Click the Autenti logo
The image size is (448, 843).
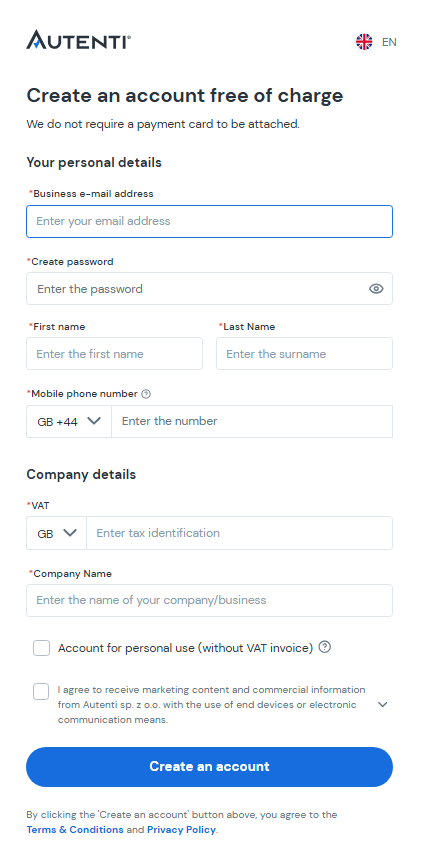(x=79, y=40)
